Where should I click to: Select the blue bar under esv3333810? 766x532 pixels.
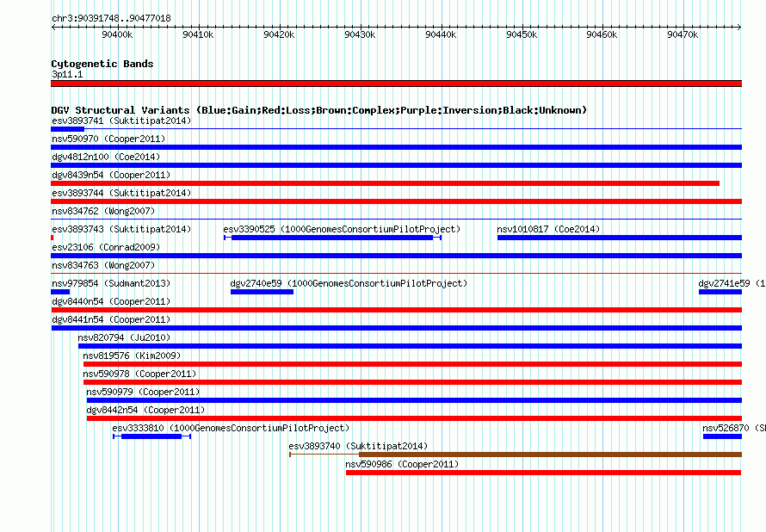click(151, 436)
